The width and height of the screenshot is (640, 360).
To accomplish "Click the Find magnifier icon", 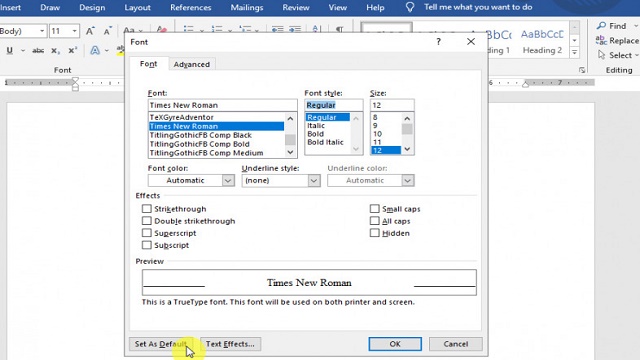I will click(601, 26).
